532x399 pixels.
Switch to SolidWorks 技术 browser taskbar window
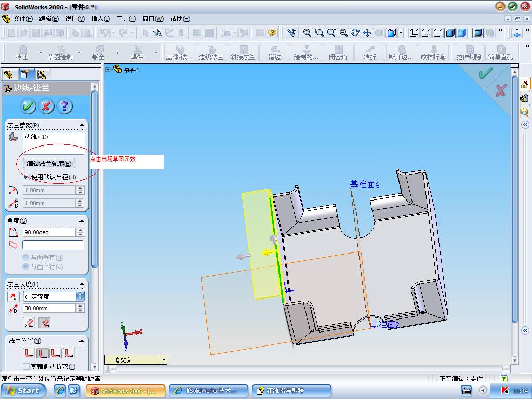[x=209, y=391]
